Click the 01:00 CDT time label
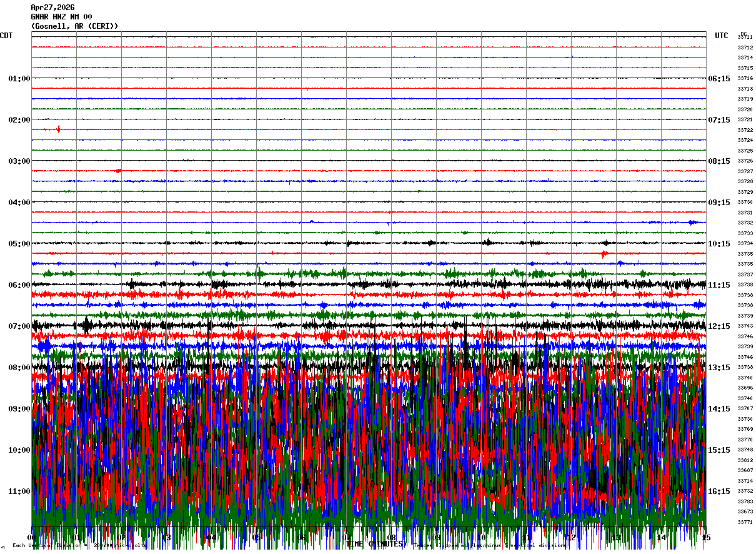 (x=19, y=79)
